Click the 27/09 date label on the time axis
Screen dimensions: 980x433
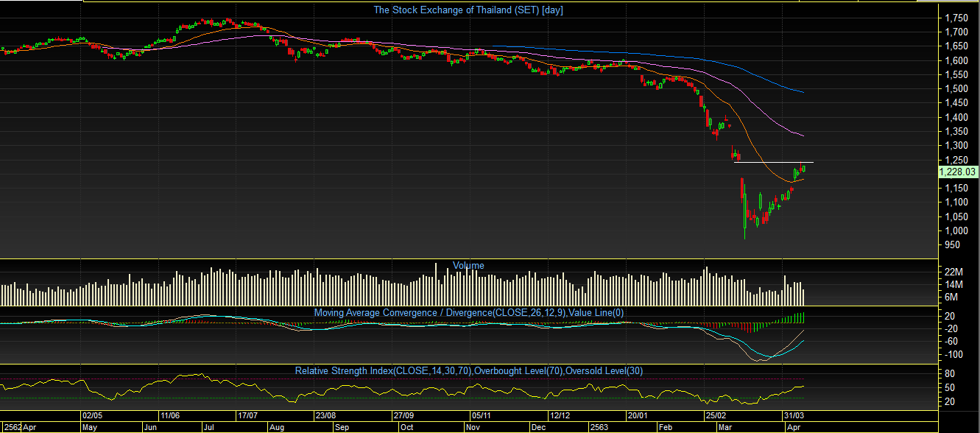pyautogui.click(x=402, y=415)
